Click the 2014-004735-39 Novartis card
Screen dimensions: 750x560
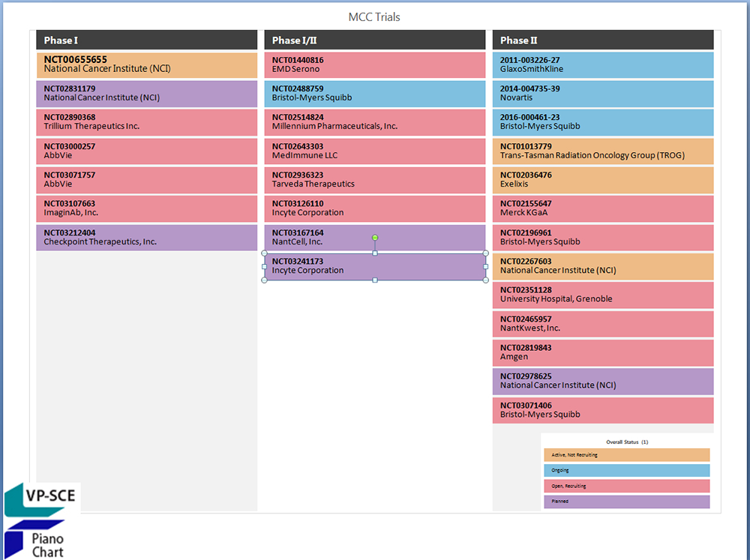pyautogui.click(x=603, y=94)
